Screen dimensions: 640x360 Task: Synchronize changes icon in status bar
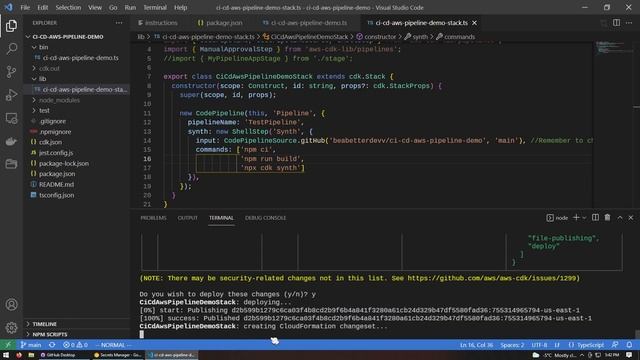click(52, 344)
